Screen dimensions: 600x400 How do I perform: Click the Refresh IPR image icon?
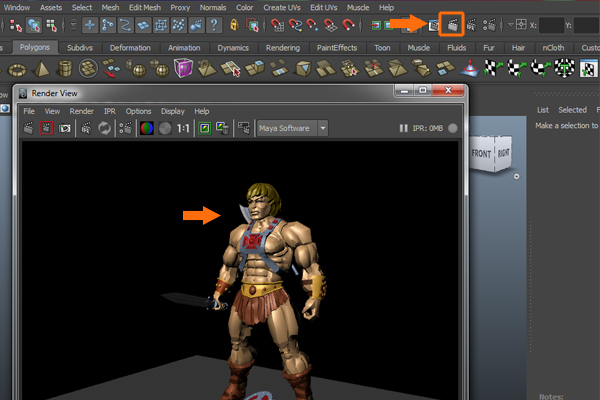point(106,129)
